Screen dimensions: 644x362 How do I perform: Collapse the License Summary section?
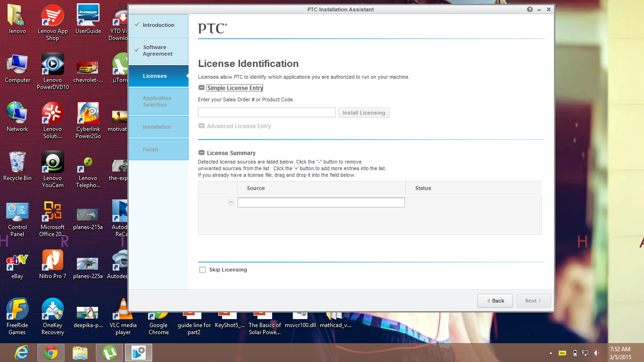201,153
